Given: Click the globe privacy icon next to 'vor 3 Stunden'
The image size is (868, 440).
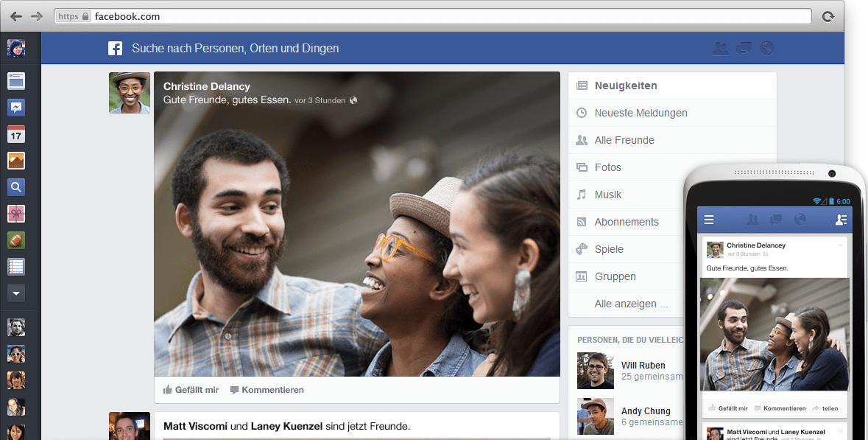Looking at the screenshot, I should click(x=353, y=100).
